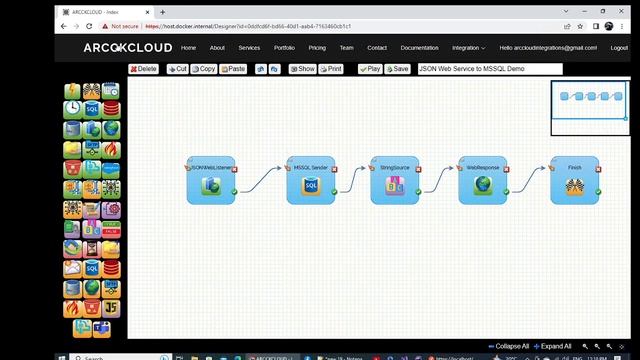Select the WebResponse node on canvas
This screenshot has height=360, width=640.
[483, 180]
